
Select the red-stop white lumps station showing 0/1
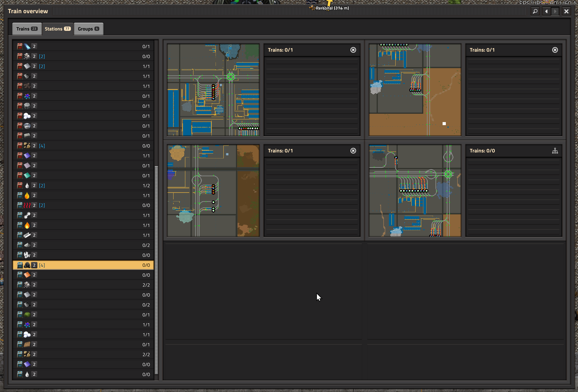tap(83, 116)
